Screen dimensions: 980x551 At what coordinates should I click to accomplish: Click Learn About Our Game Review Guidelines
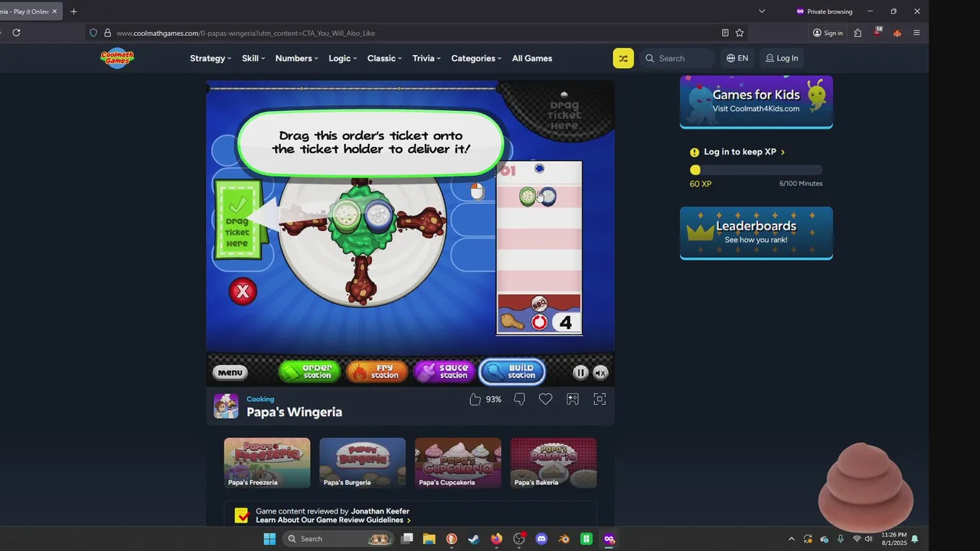(x=333, y=520)
